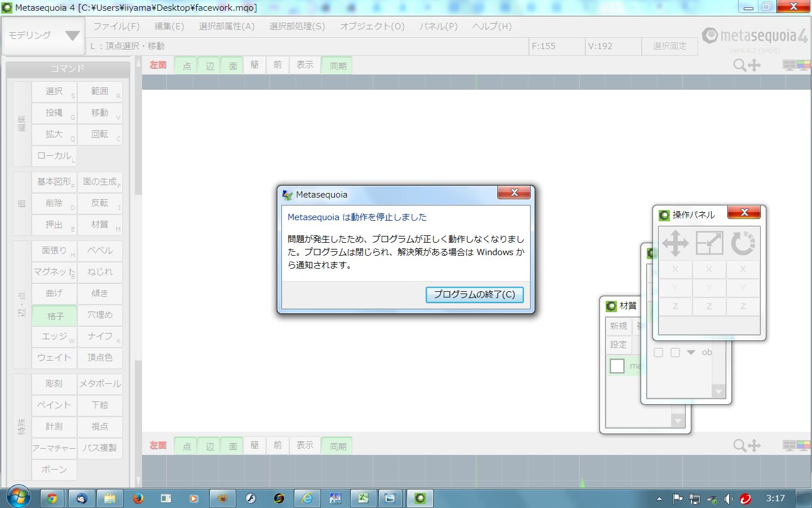Screen dimensions: 812x508
Task: Expand the ob object triangle in object panel
Action: click(x=691, y=352)
